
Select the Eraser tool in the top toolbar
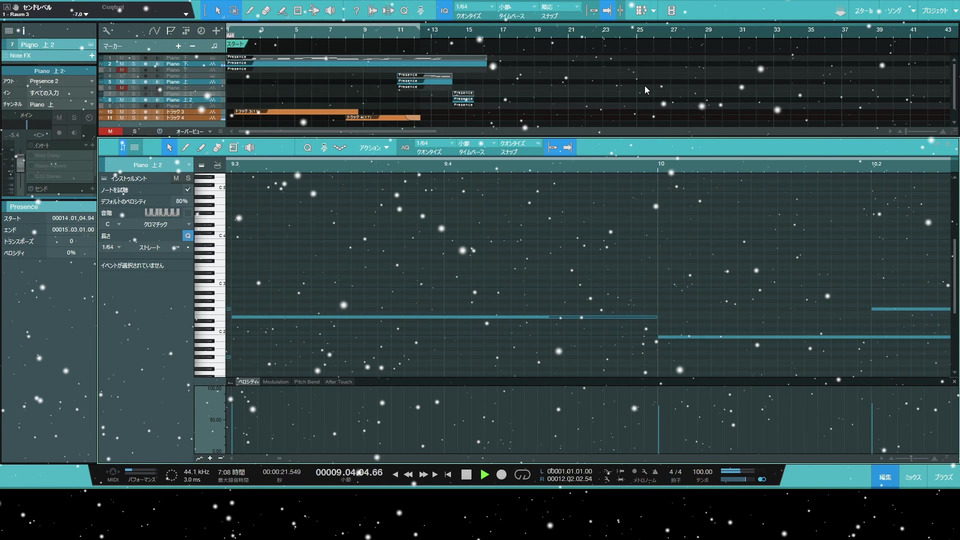click(x=266, y=10)
